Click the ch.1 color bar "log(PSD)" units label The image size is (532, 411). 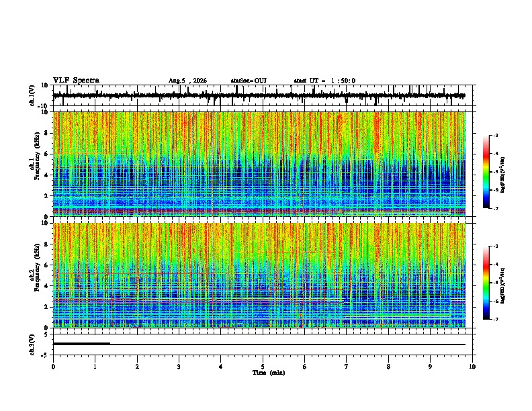point(502,175)
